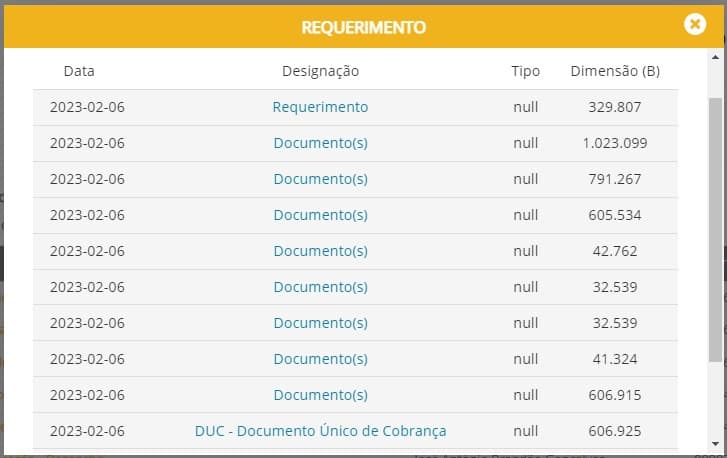Select the 329.807 size cell

tap(615, 107)
